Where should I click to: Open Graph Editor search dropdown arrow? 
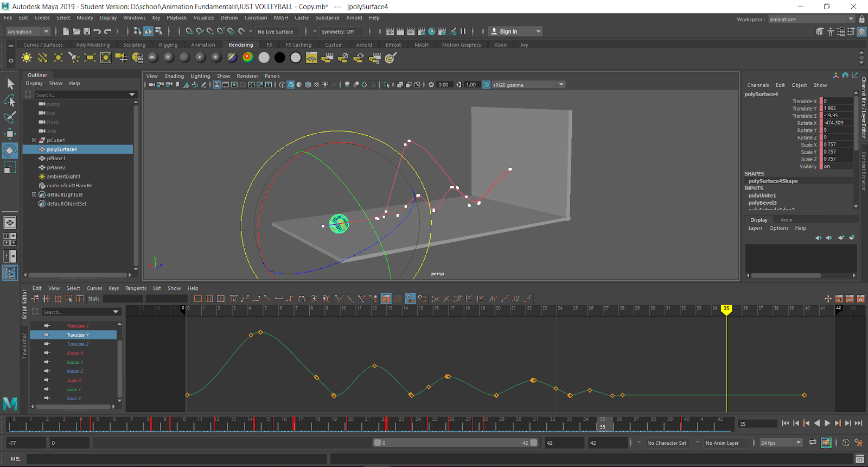(116, 312)
